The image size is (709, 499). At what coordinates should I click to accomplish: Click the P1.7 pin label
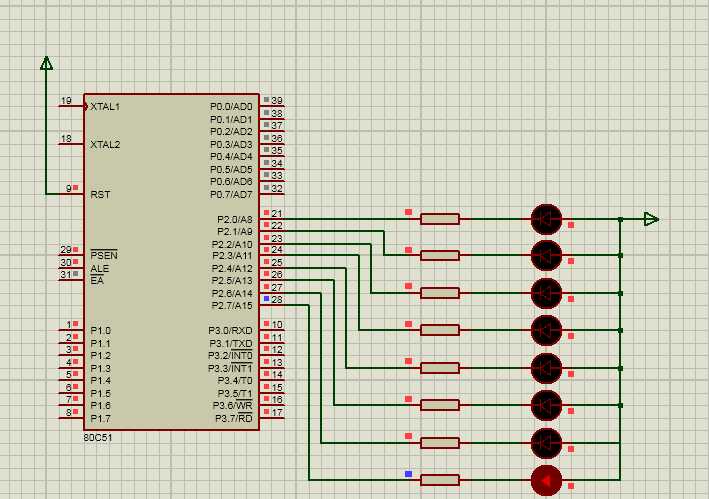100,419
